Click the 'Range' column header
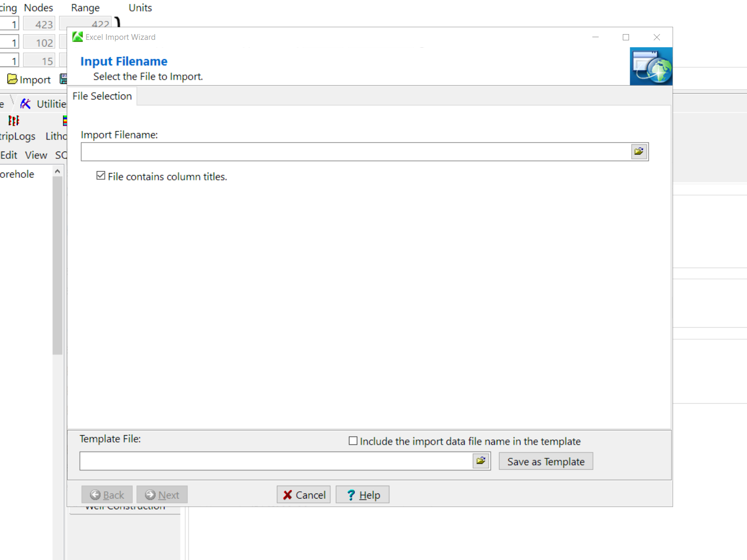 tap(85, 8)
